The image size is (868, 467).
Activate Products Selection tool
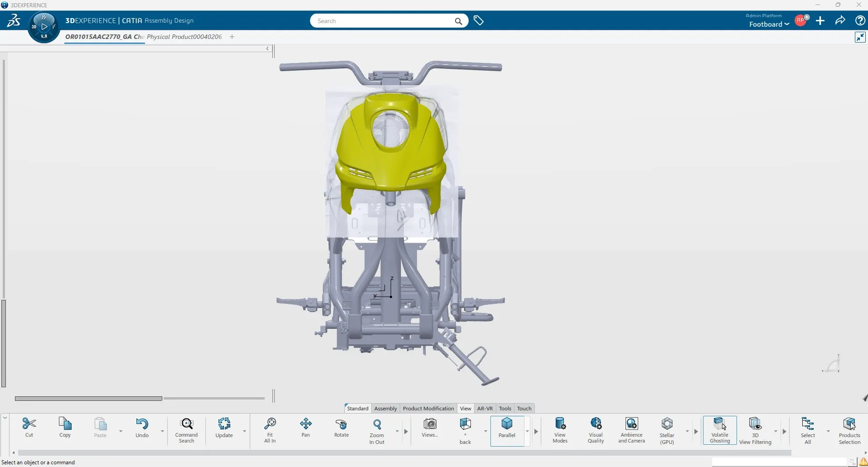[x=849, y=429]
